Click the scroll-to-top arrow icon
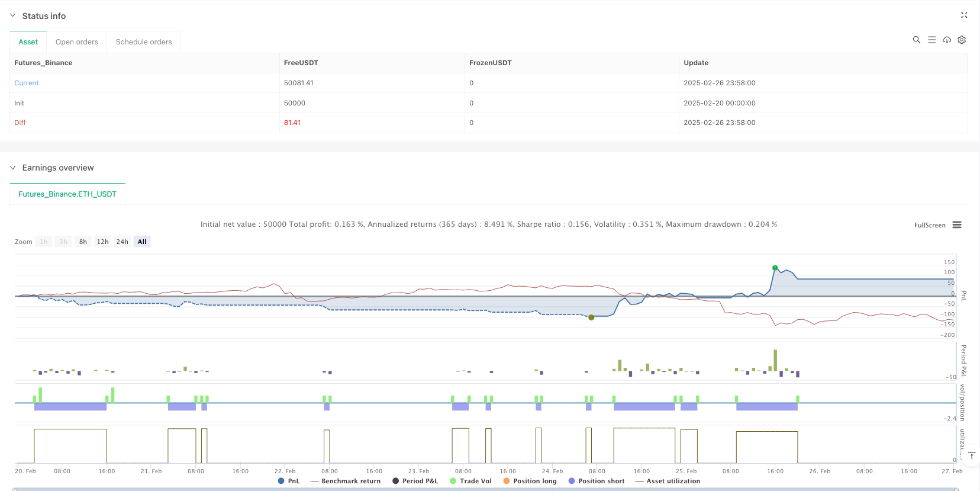This screenshot has width=980, height=491. point(971,455)
